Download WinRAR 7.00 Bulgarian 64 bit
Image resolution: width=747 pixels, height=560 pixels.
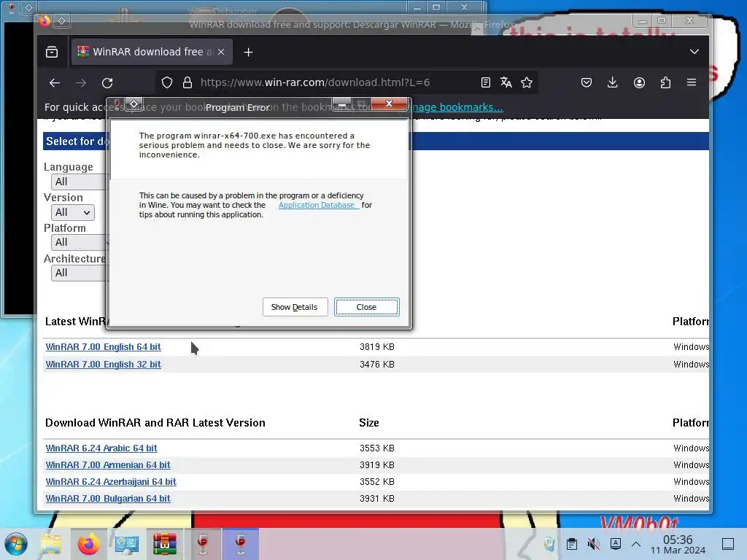click(x=108, y=499)
